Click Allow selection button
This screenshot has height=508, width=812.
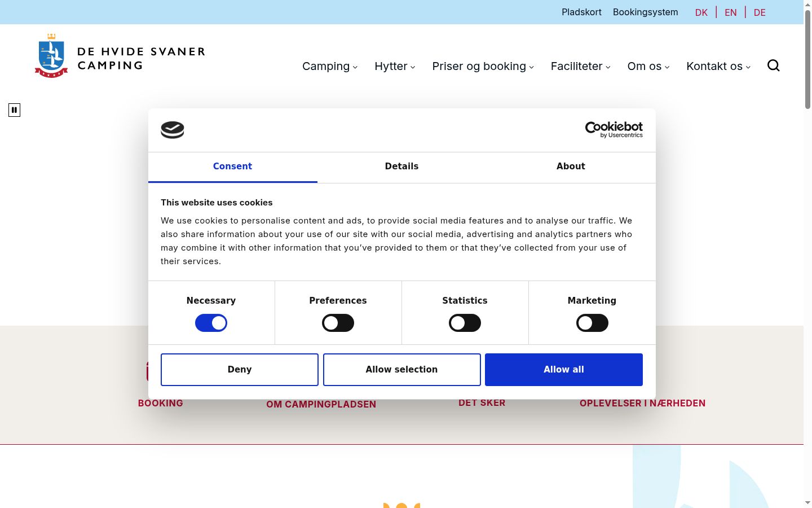[x=401, y=370]
